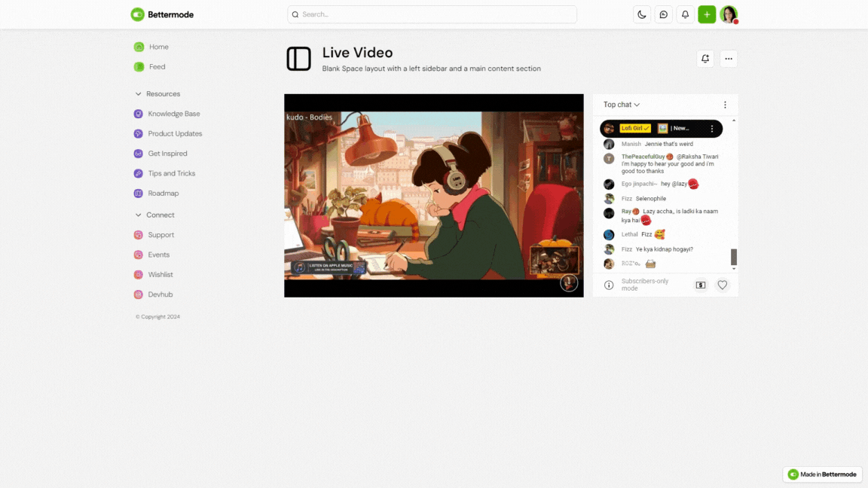Screen dimensions: 868x488
Task: Click the Devhub sidebar icon
Action: 139,295
